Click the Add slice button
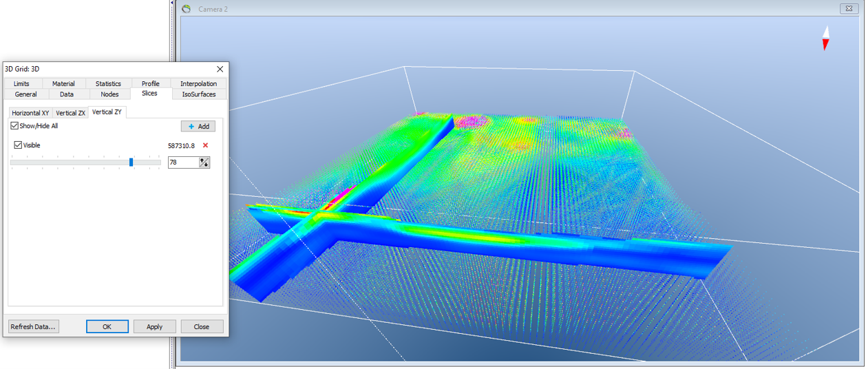The image size is (868, 369). (x=198, y=127)
